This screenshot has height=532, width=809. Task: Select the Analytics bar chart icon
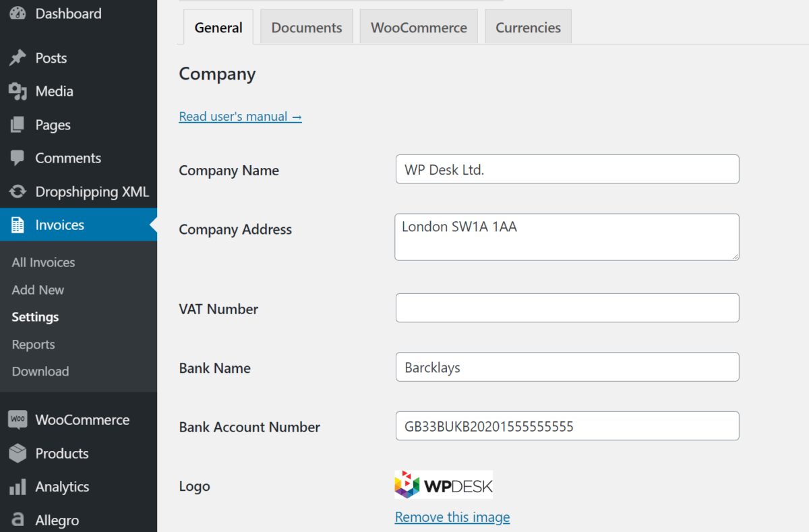[x=17, y=486]
